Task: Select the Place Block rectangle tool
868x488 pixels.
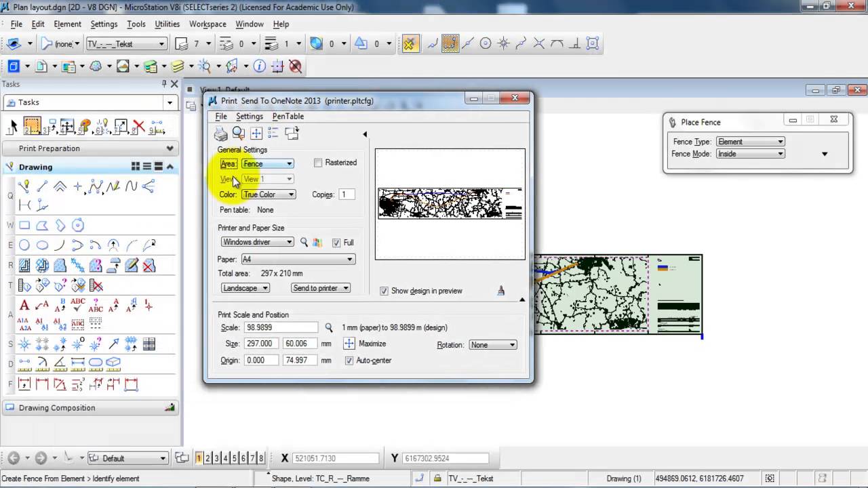Action: pos(24,225)
